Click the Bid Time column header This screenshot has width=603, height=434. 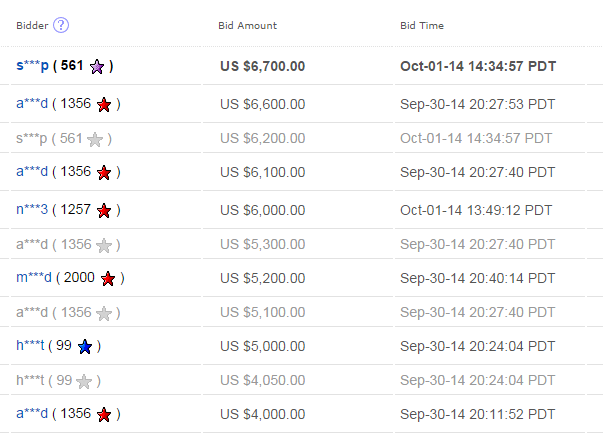pos(422,25)
